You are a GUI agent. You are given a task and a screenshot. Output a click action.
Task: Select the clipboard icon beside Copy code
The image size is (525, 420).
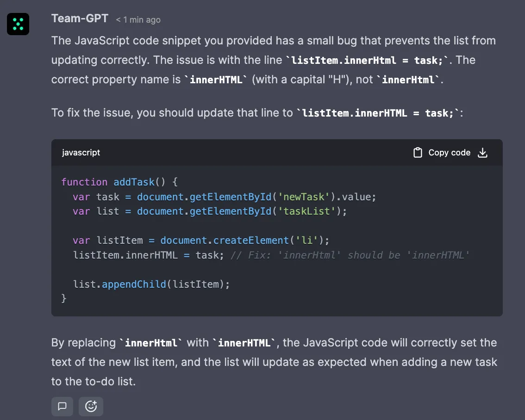[418, 152]
